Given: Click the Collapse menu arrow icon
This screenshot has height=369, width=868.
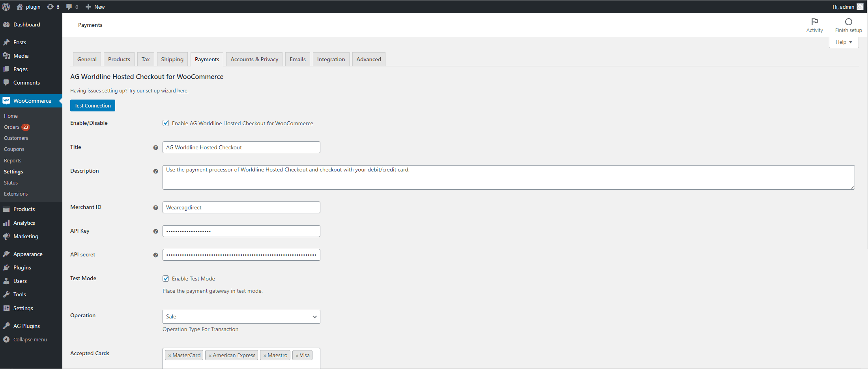Looking at the screenshot, I should point(6,339).
